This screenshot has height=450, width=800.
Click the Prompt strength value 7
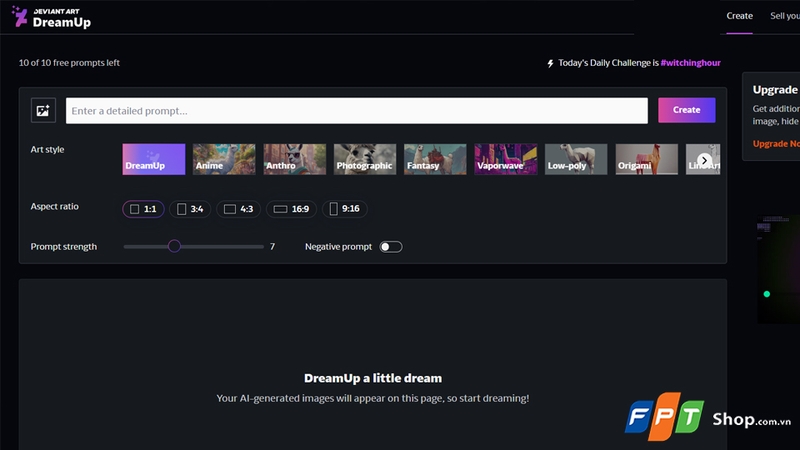point(272,246)
